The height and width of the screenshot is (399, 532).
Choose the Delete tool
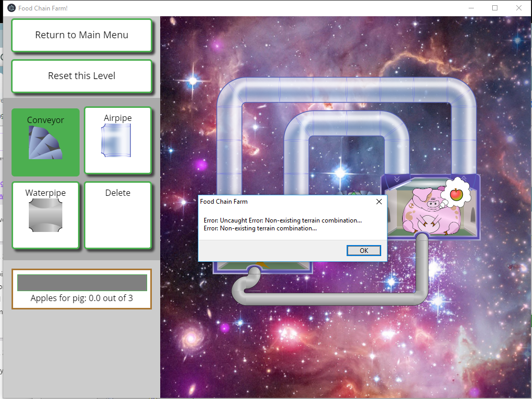click(x=118, y=215)
